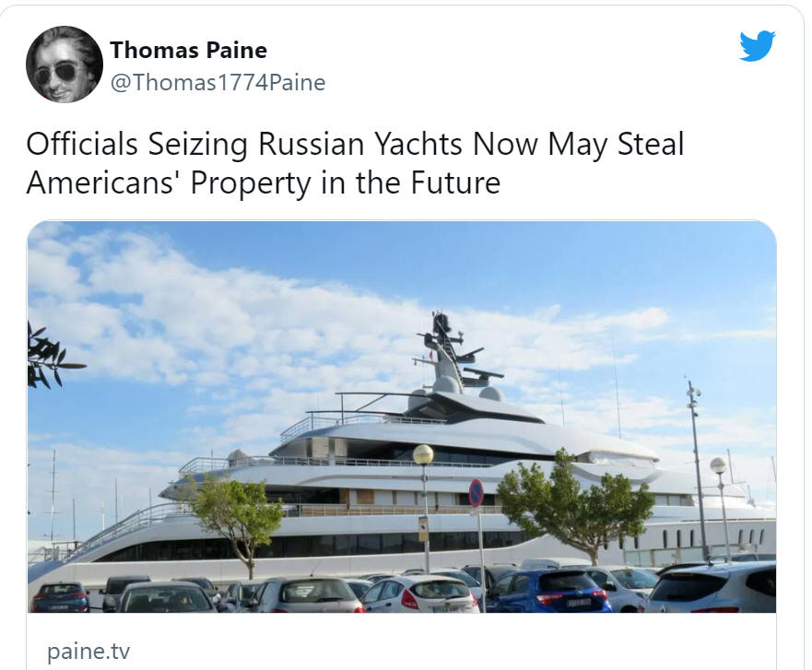This screenshot has height=670, width=812.
Task: Click the blue car in the preview photo
Action: point(549,590)
